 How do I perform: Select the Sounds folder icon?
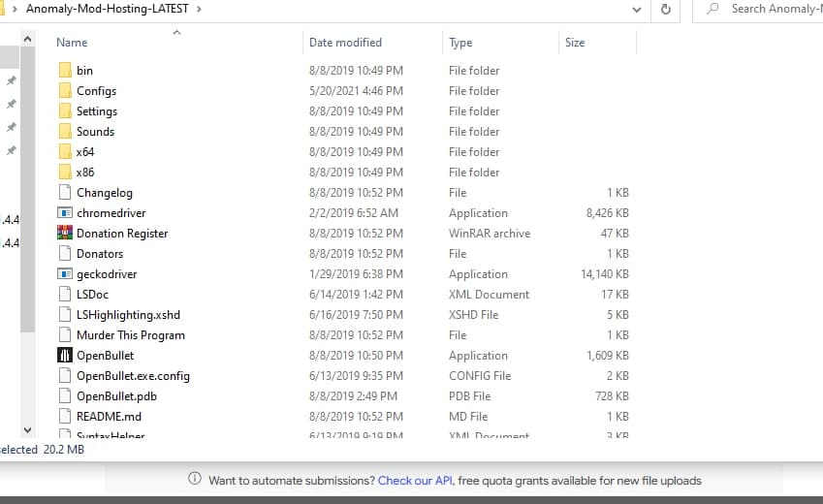pyautogui.click(x=65, y=131)
